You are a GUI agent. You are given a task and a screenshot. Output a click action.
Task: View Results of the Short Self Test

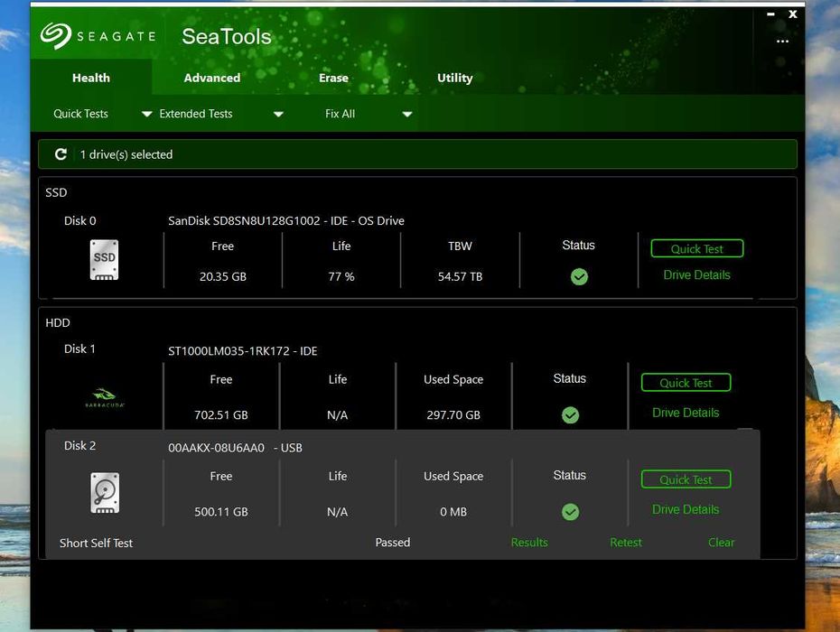[x=529, y=543]
